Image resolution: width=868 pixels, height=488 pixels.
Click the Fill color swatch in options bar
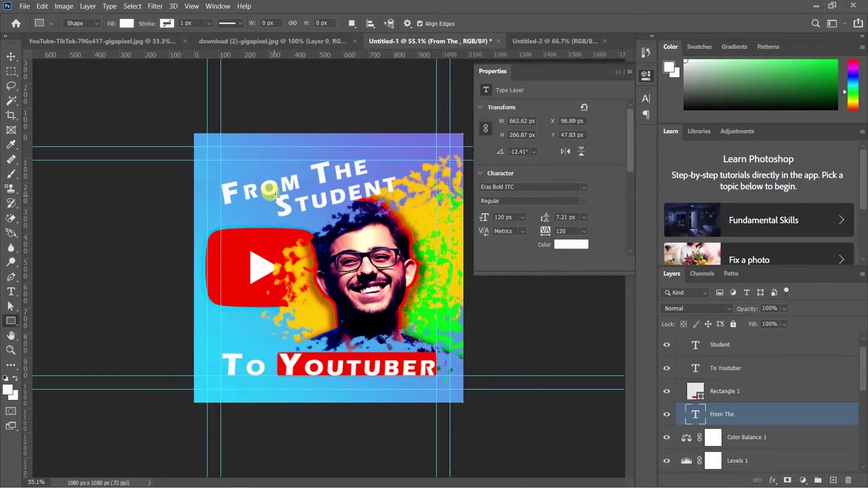point(127,23)
